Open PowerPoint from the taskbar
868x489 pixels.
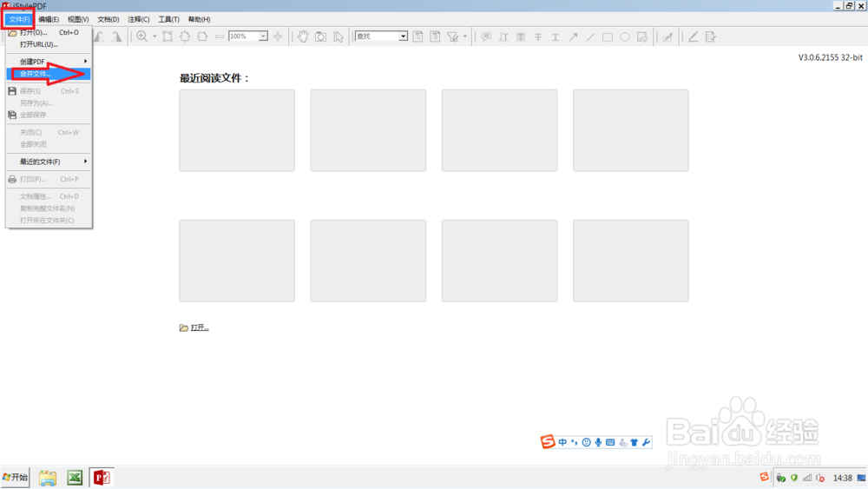point(102,478)
